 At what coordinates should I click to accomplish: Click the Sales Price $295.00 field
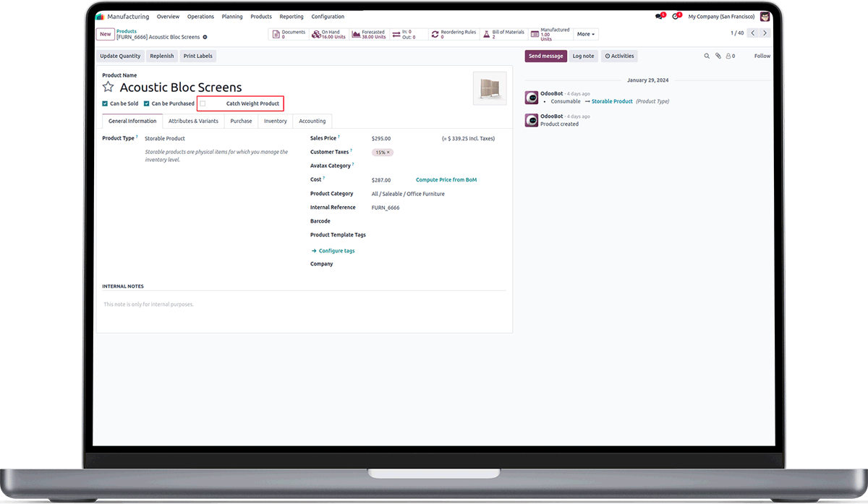[x=381, y=138]
